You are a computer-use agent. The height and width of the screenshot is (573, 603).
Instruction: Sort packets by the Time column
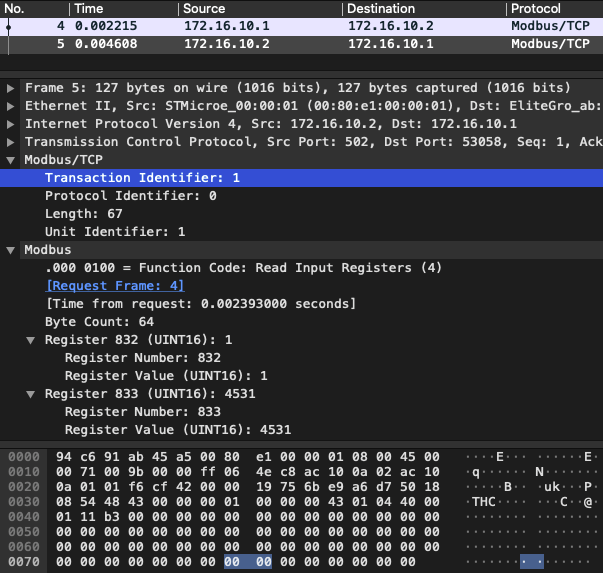point(120,8)
